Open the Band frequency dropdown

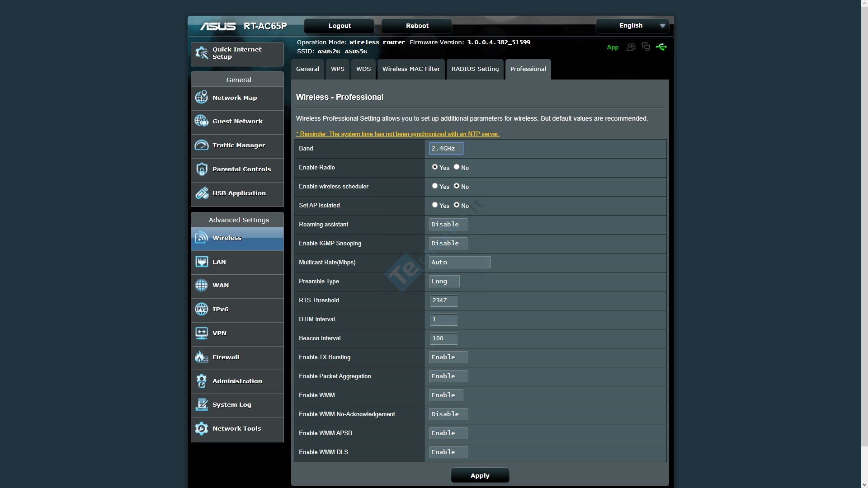click(446, 148)
